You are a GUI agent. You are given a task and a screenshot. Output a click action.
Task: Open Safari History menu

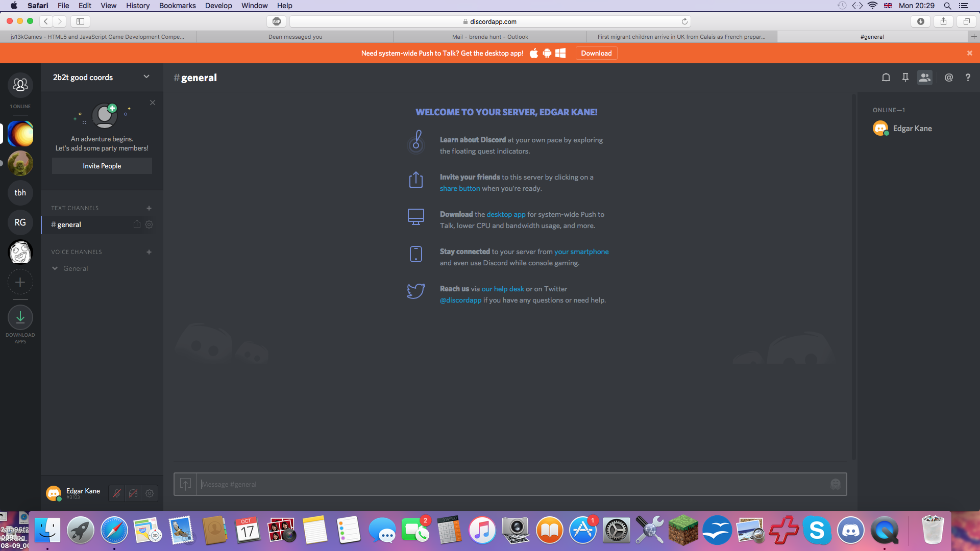138,6
